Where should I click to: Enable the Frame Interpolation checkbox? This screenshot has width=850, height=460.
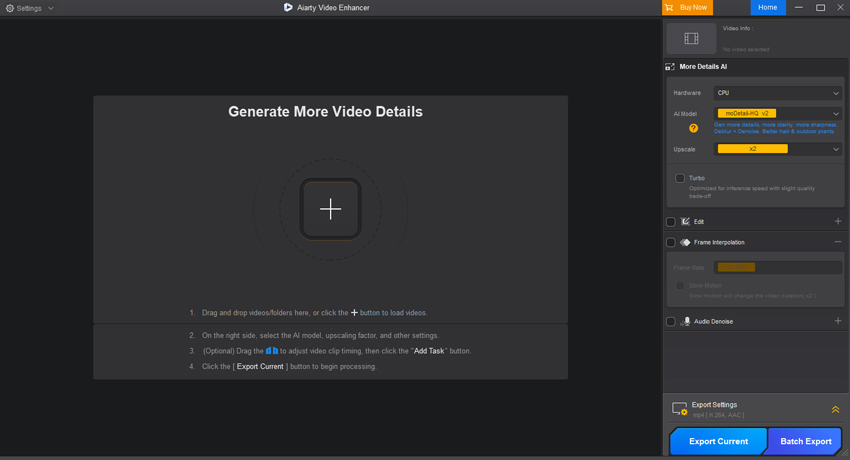click(671, 242)
